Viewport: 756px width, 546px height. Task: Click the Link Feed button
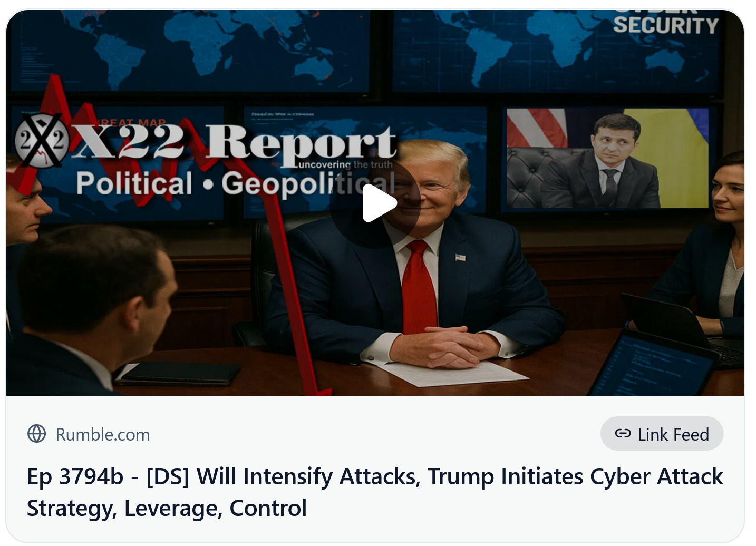(x=662, y=434)
